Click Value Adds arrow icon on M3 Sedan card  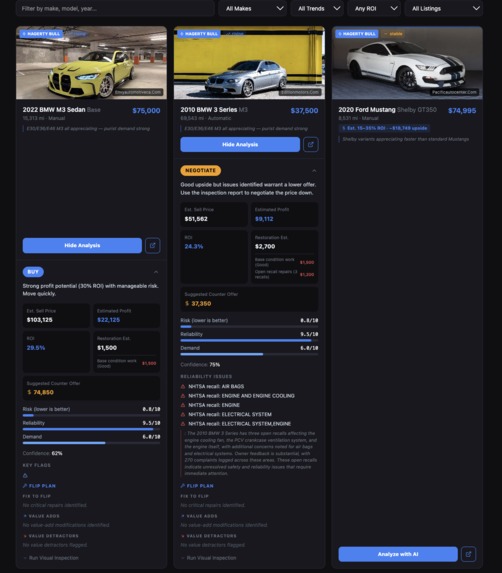(x=25, y=516)
